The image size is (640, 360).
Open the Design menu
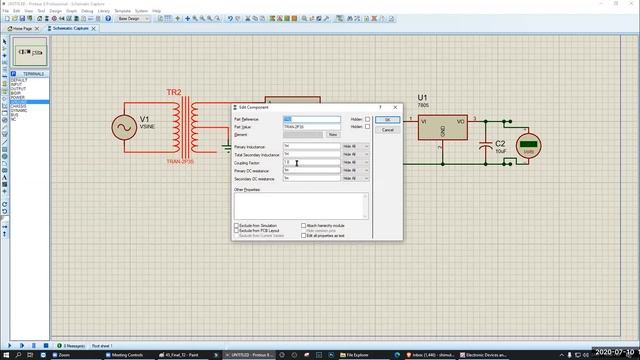pos(55,11)
